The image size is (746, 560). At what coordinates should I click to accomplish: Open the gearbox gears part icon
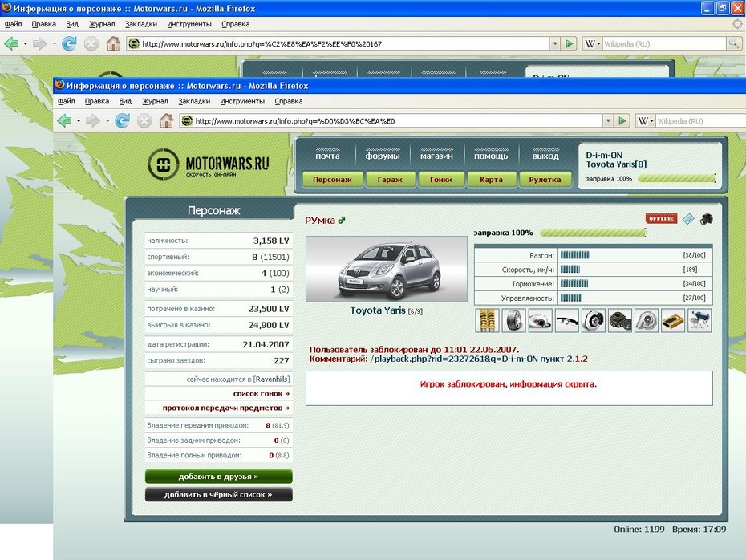click(x=620, y=320)
